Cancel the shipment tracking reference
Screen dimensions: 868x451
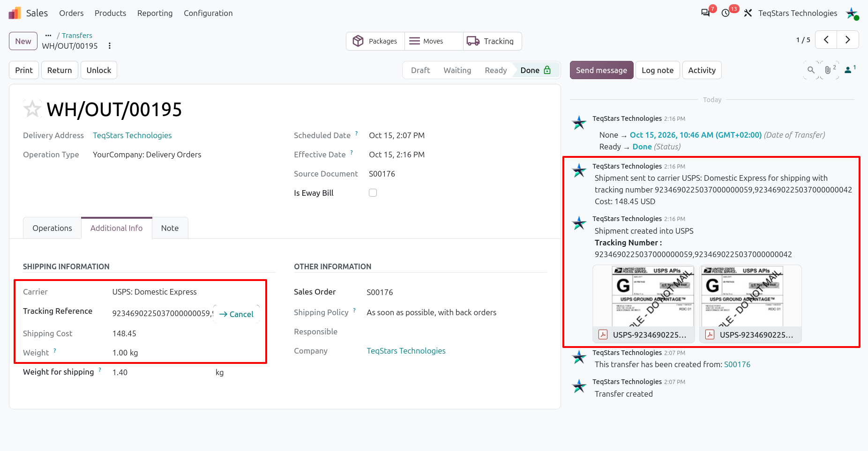point(236,314)
